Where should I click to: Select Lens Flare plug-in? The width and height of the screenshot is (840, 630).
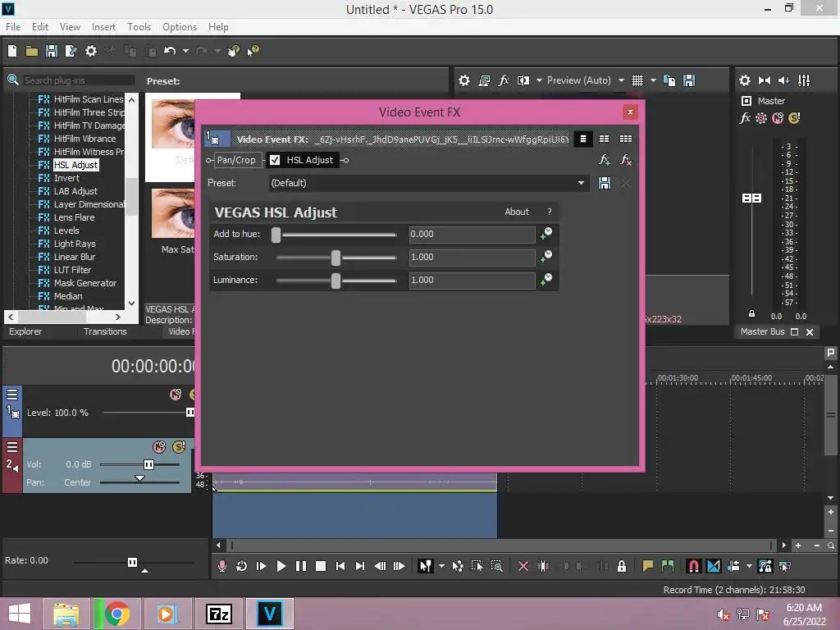[74, 217]
